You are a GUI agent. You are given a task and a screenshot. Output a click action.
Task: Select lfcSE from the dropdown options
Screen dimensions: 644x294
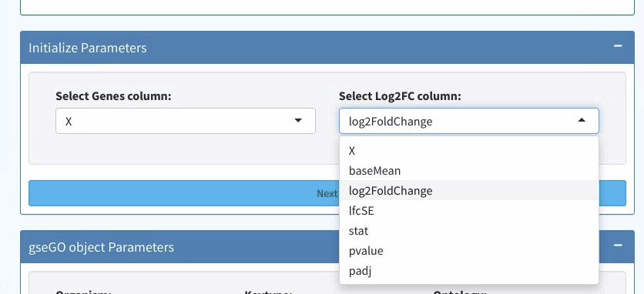click(x=468, y=211)
